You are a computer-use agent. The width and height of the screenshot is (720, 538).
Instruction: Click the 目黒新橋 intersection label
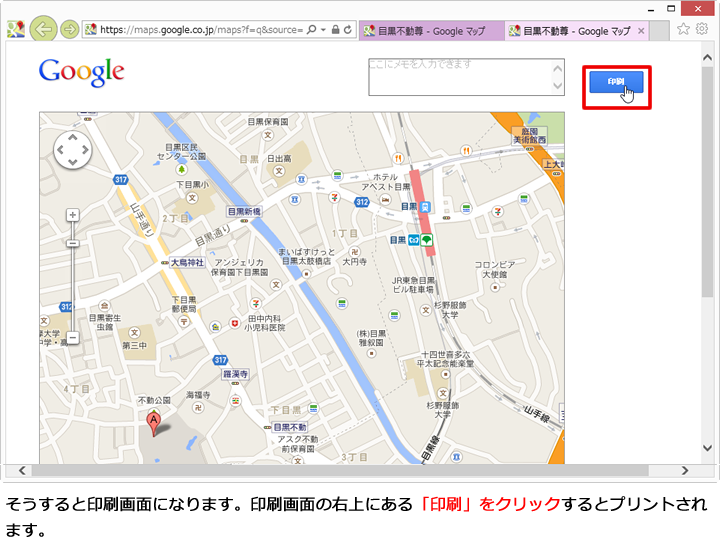pos(244,212)
